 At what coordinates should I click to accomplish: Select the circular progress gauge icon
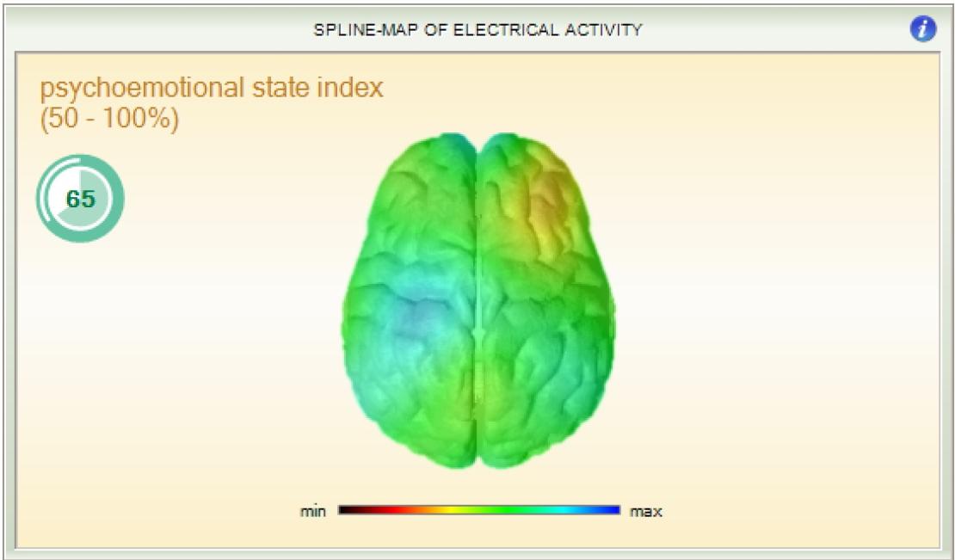click(79, 199)
